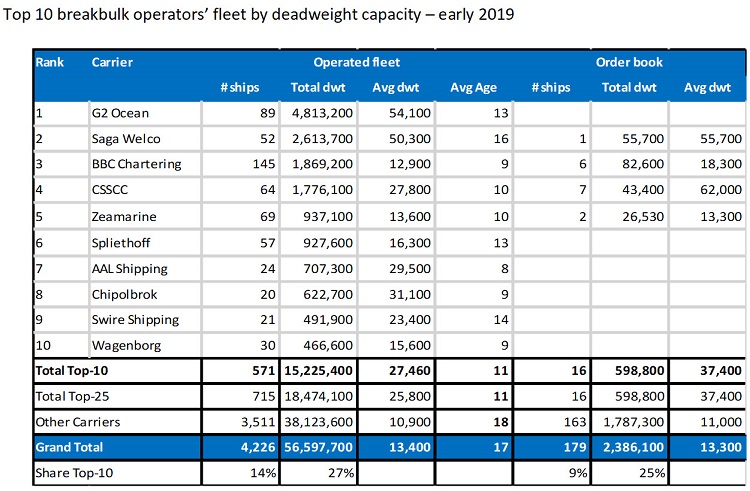Click Total Top-25 dwt '18,474,100'
The height and width of the screenshot is (491, 750).
319,397
